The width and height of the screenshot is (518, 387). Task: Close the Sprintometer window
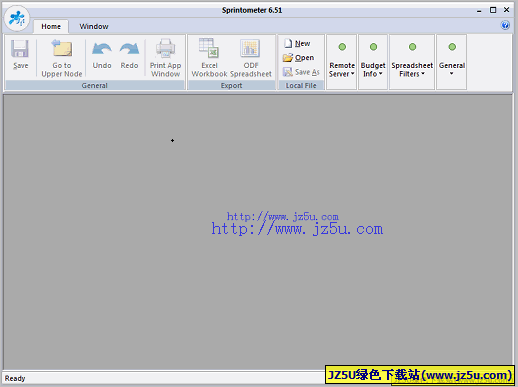point(507,10)
